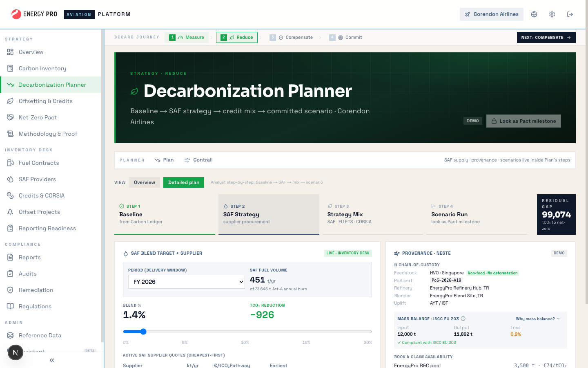Go to Commit journey step
The width and height of the screenshot is (588, 368).
(346, 37)
